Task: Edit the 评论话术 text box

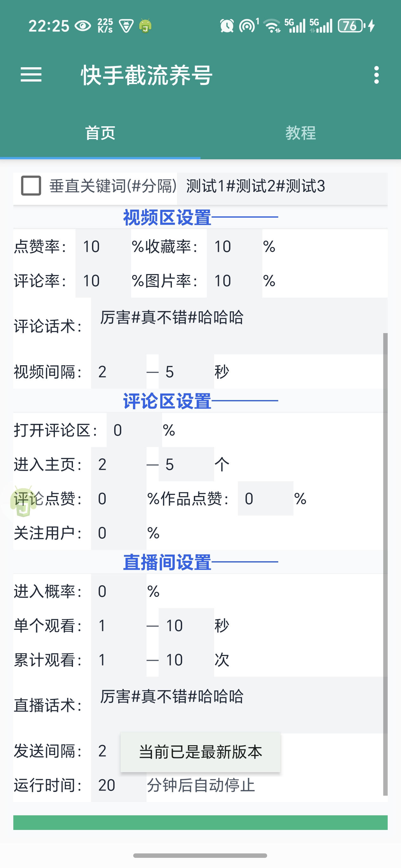Action: click(236, 324)
